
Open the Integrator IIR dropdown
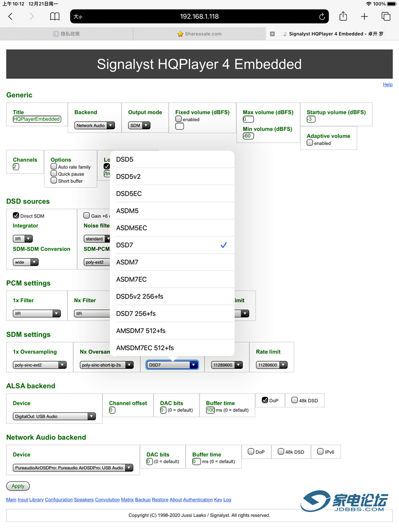tap(23, 239)
